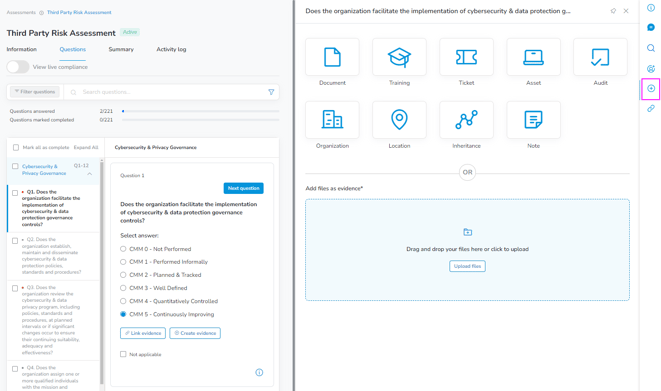Click the folder upload icon in drop zone
This screenshot has width=661, height=391.
pos(468,232)
